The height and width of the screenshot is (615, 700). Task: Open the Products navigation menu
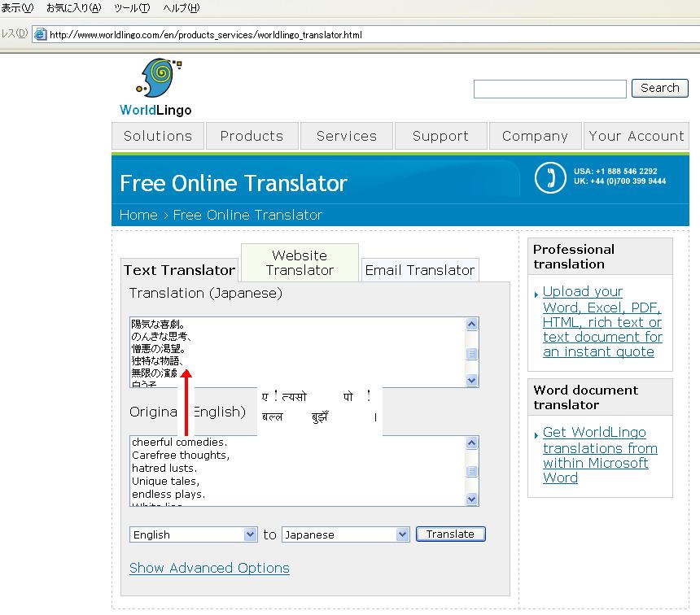tap(252, 136)
